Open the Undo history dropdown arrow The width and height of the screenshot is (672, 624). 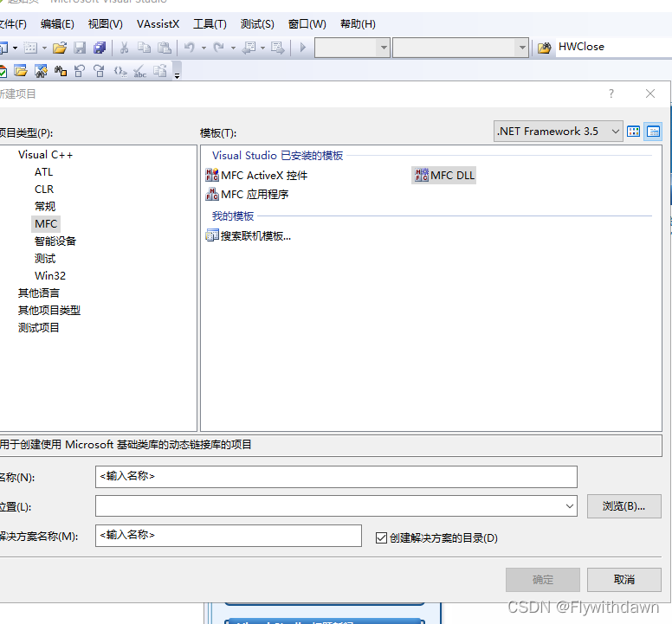pyautogui.click(x=204, y=48)
